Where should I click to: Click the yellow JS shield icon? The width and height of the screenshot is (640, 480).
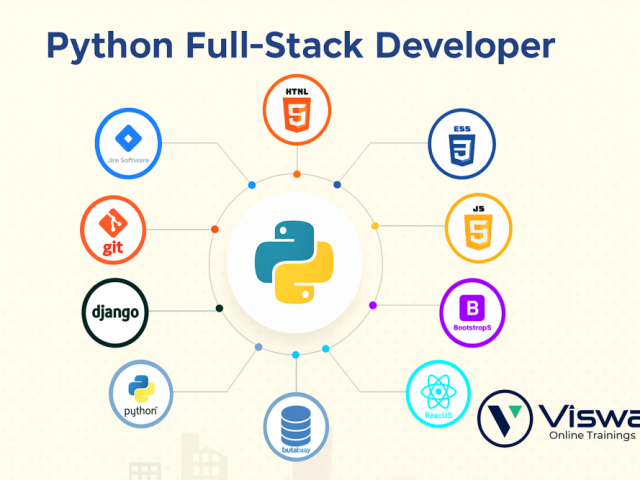coord(478,232)
